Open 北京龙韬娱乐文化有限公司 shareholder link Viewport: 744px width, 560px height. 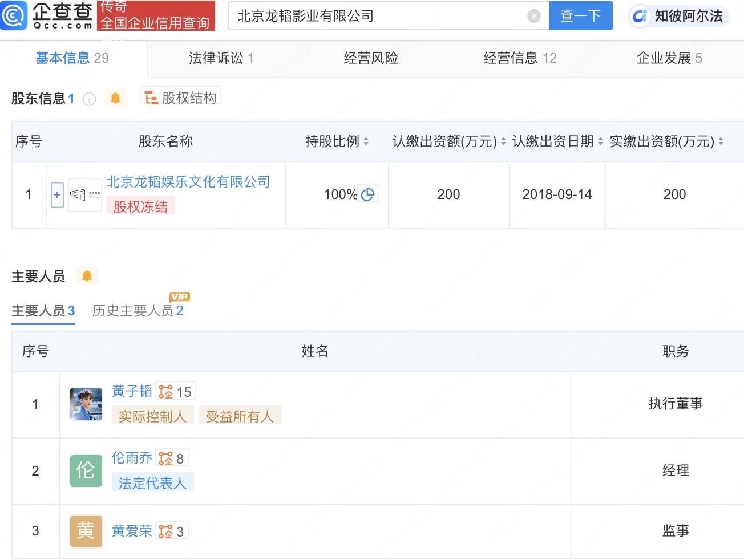(x=188, y=182)
